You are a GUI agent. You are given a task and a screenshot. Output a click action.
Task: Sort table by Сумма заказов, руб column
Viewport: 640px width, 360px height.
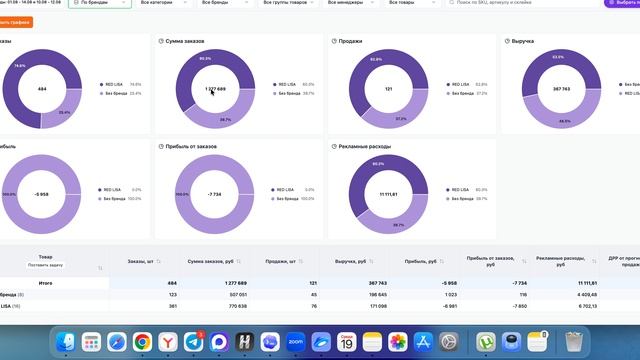[x=238, y=261]
